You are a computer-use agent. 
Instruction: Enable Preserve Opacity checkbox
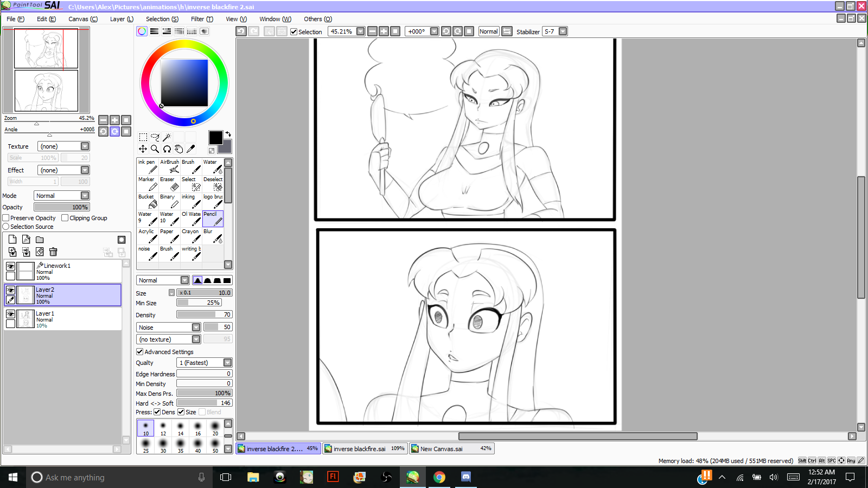pyautogui.click(x=6, y=218)
